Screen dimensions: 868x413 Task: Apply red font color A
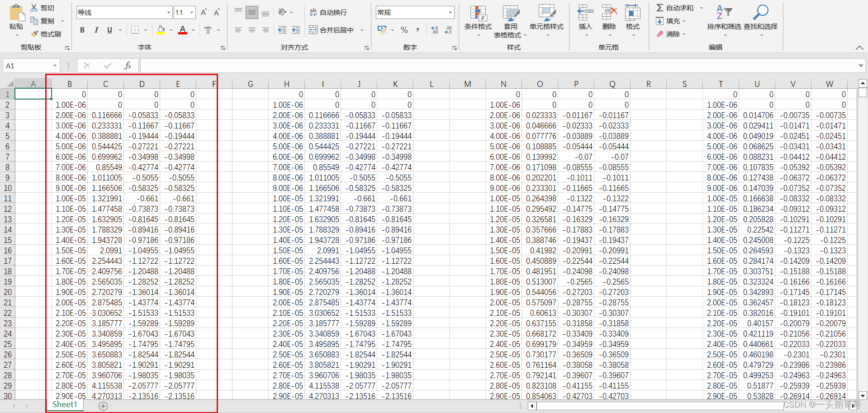(x=183, y=30)
